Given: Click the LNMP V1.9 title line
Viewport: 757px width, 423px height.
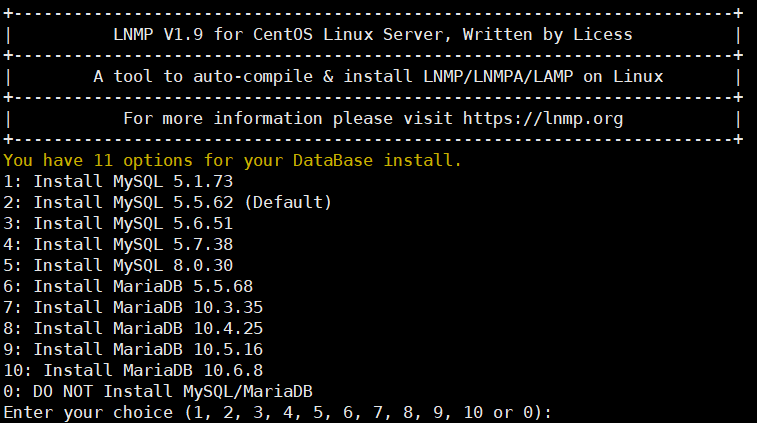Looking at the screenshot, I should [x=373, y=35].
